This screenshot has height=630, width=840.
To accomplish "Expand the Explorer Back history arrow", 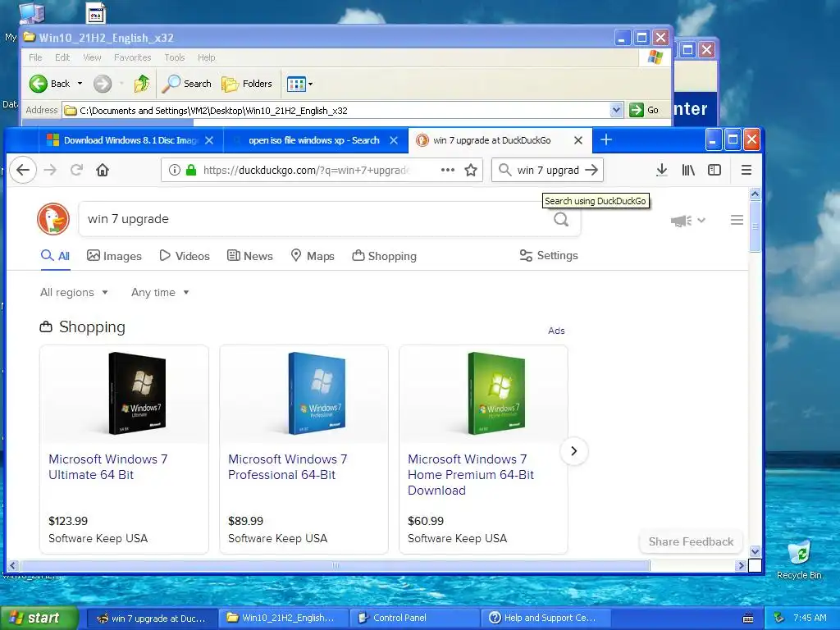I will click(x=80, y=84).
